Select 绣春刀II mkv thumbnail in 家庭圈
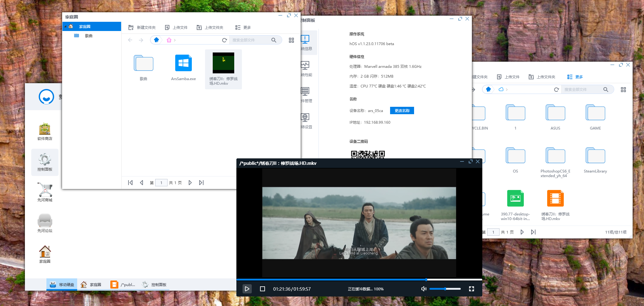 pyautogui.click(x=223, y=63)
